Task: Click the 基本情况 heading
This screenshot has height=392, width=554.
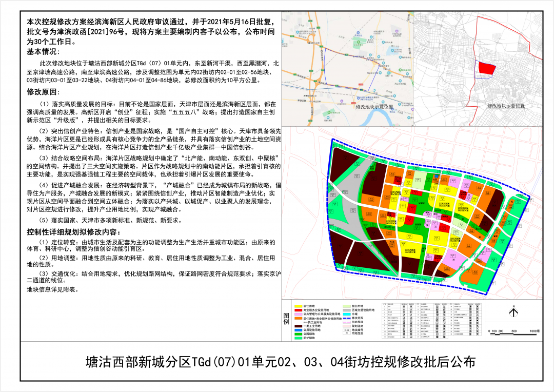Action: (x=44, y=52)
